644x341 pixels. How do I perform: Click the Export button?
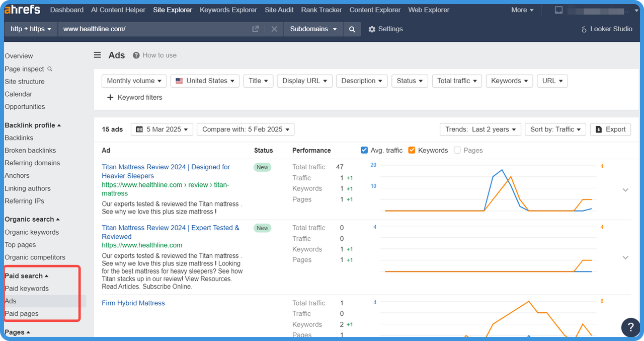coord(610,129)
